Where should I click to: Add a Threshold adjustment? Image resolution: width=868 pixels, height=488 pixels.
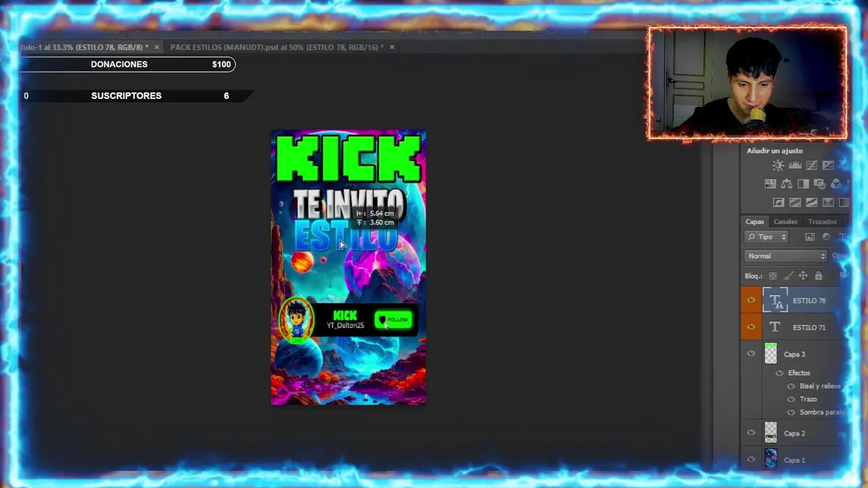[812, 202]
